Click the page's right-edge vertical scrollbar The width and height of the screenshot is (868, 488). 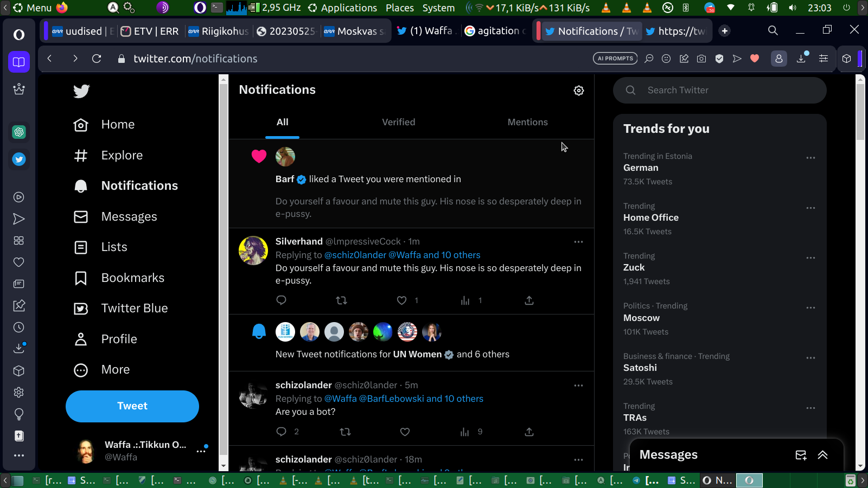click(860, 272)
